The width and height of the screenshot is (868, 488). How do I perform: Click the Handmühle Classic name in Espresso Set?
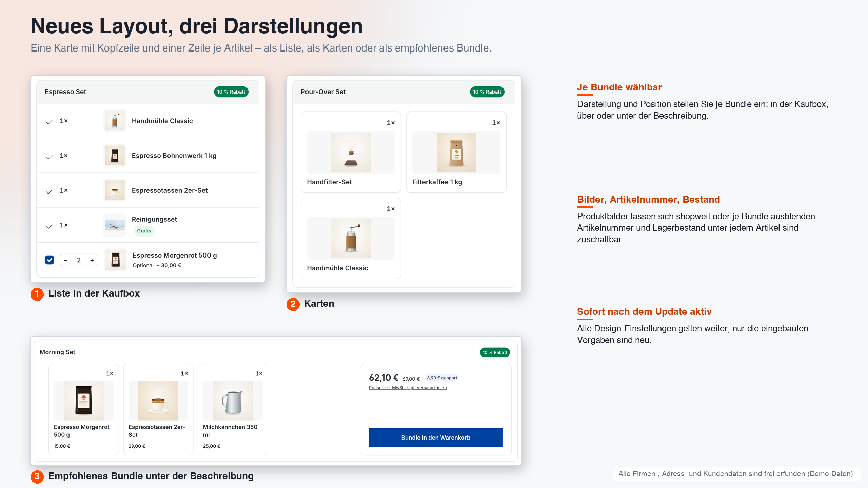[162, 121]
